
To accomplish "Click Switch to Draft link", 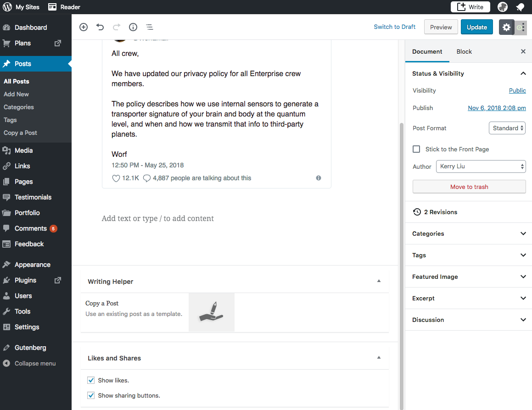I will (395, 27).
